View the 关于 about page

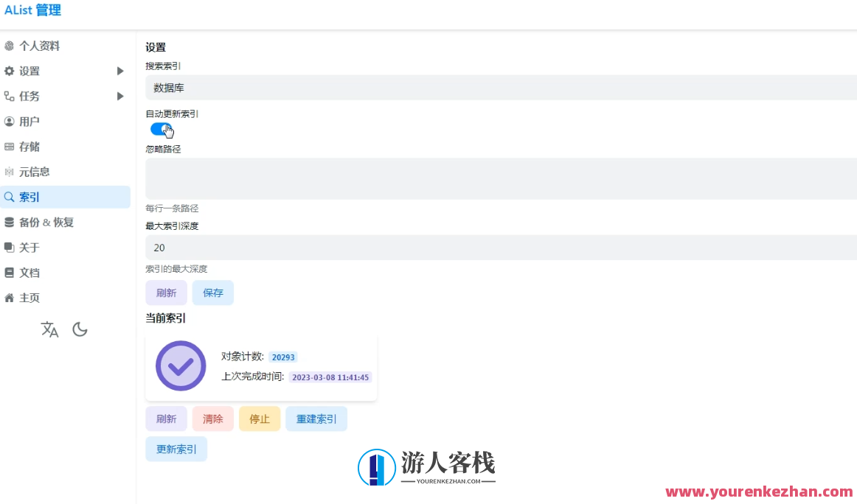tap(30, 247)
